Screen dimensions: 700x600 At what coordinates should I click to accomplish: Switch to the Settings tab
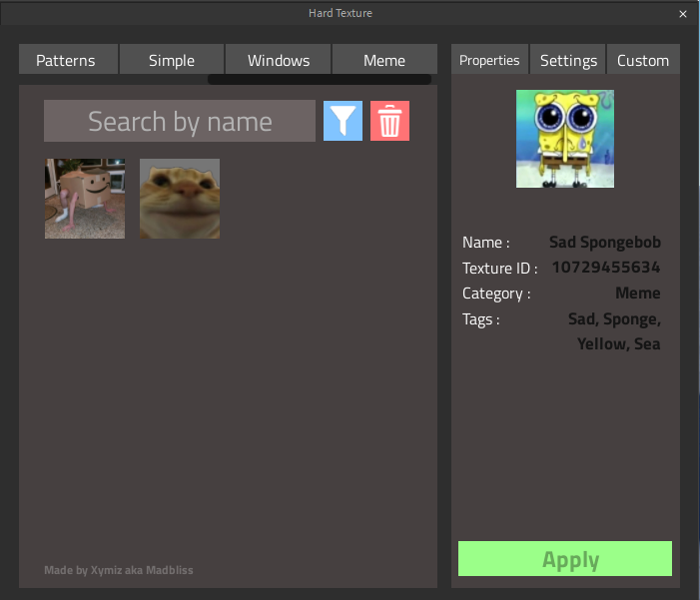tap(568, 59)
